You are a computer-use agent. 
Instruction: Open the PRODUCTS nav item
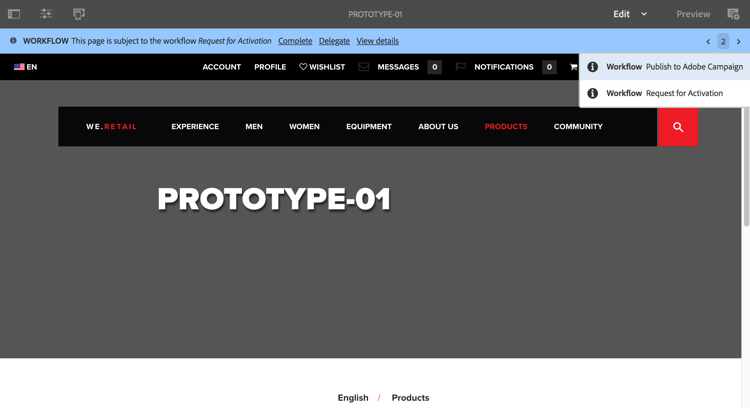[x=506, y=127]
